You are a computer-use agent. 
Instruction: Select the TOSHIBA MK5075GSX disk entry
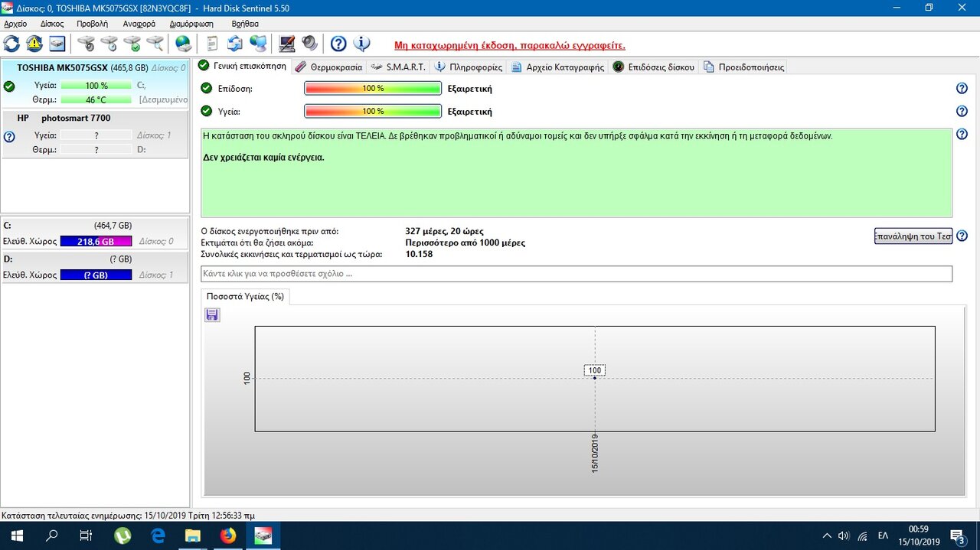(x=95, y=83)
